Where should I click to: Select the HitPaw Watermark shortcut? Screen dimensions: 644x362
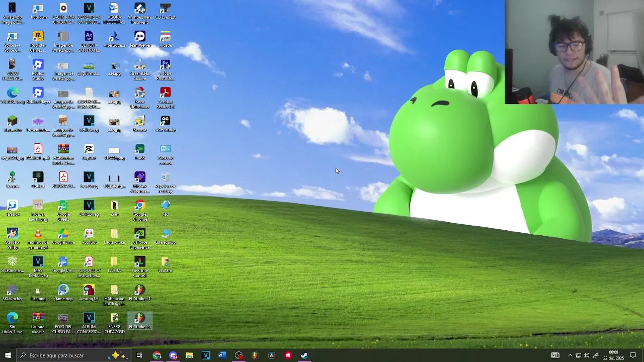140,183
